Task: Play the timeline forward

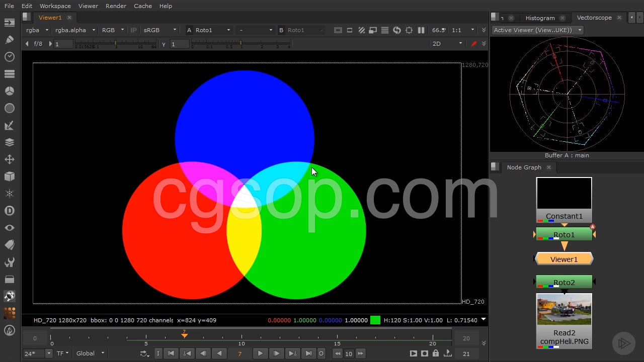Action: [x=260, y=353]
